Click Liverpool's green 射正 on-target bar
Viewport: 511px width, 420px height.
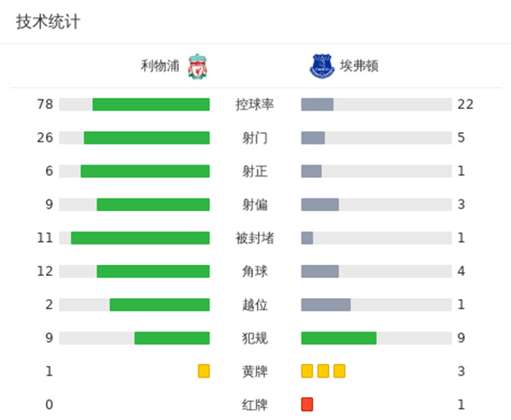145,171
